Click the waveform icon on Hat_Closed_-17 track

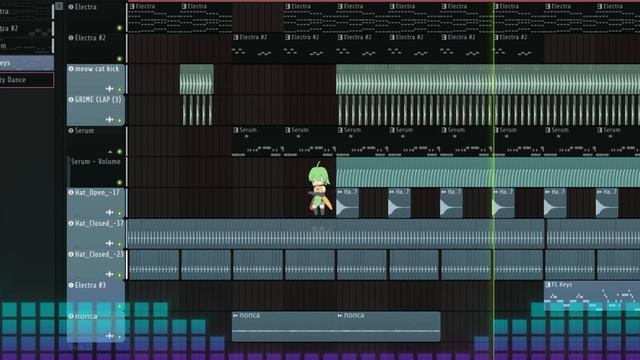(109, 243)
